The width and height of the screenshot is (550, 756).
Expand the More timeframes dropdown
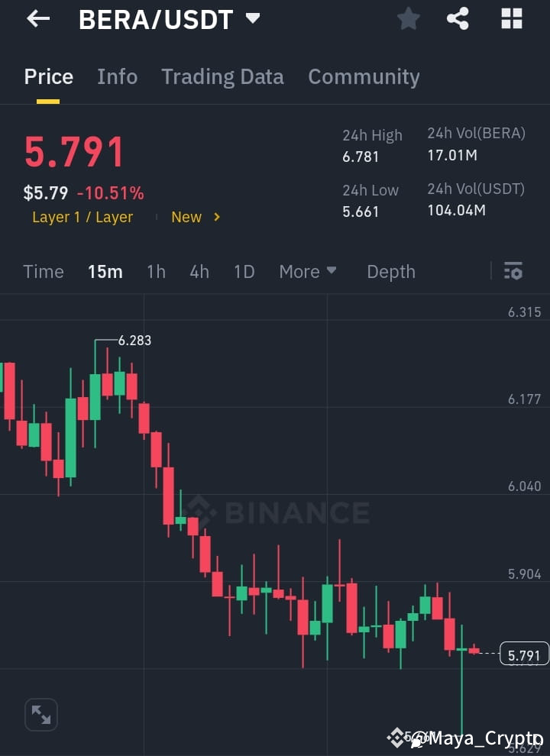coord(308,271)
